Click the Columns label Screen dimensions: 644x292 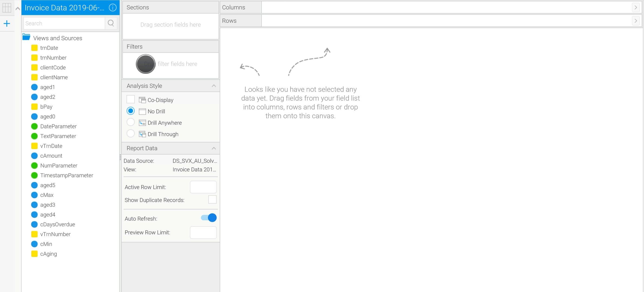234,7
